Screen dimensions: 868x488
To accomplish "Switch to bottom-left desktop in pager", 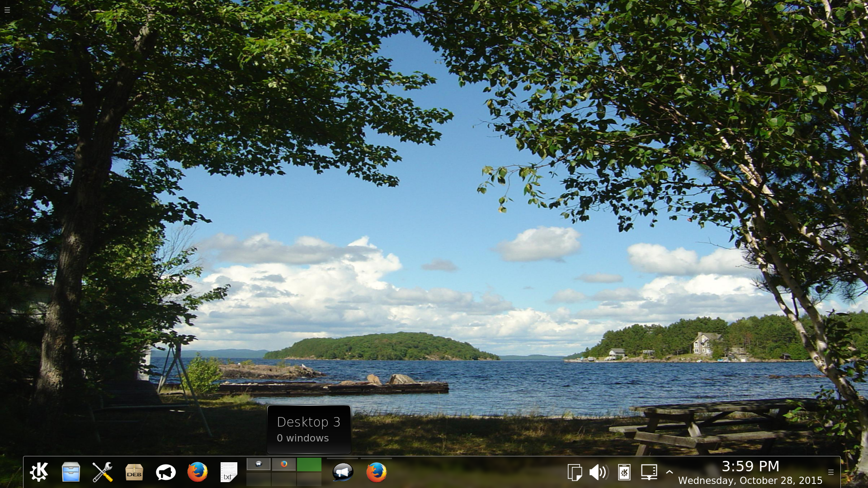I will [x=259, y=479].
